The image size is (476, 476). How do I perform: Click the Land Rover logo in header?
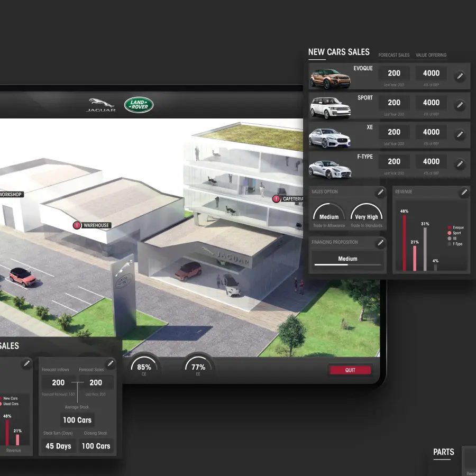pyautogui.click(x=139, y=105)
